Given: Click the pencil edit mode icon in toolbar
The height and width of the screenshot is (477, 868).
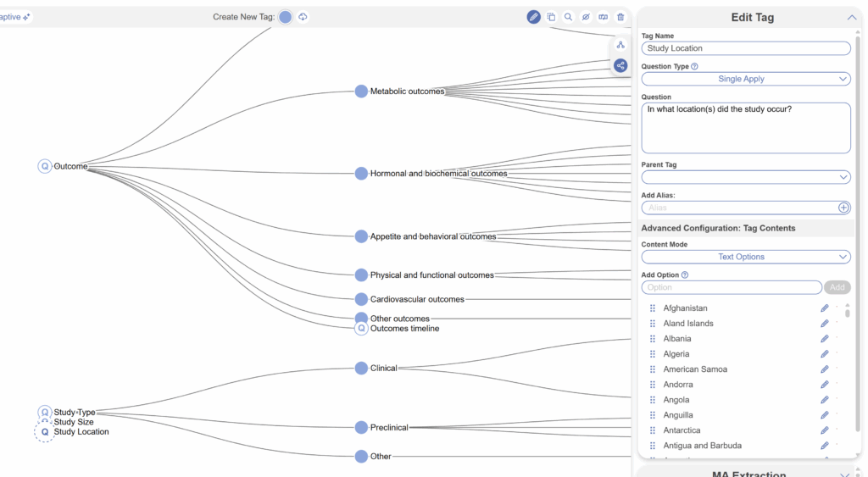Looking at the screenshot, I should pos(533,17).
